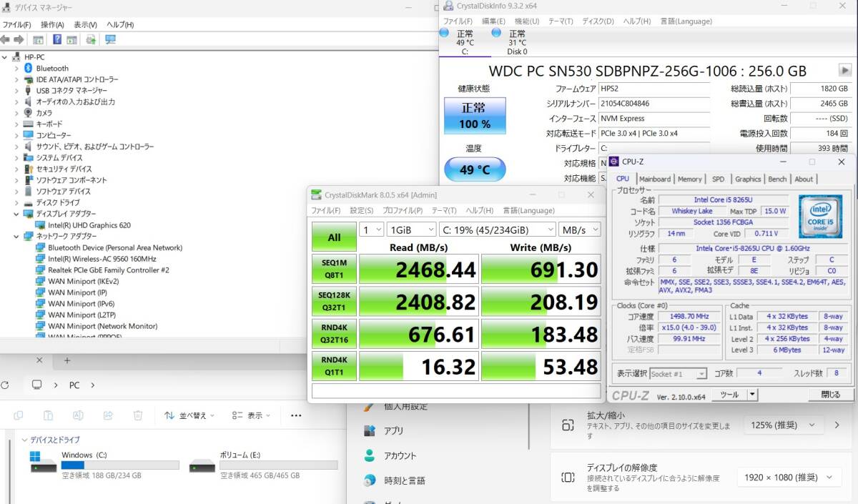Open the 1GiB test size dropdown

point(411,229)
